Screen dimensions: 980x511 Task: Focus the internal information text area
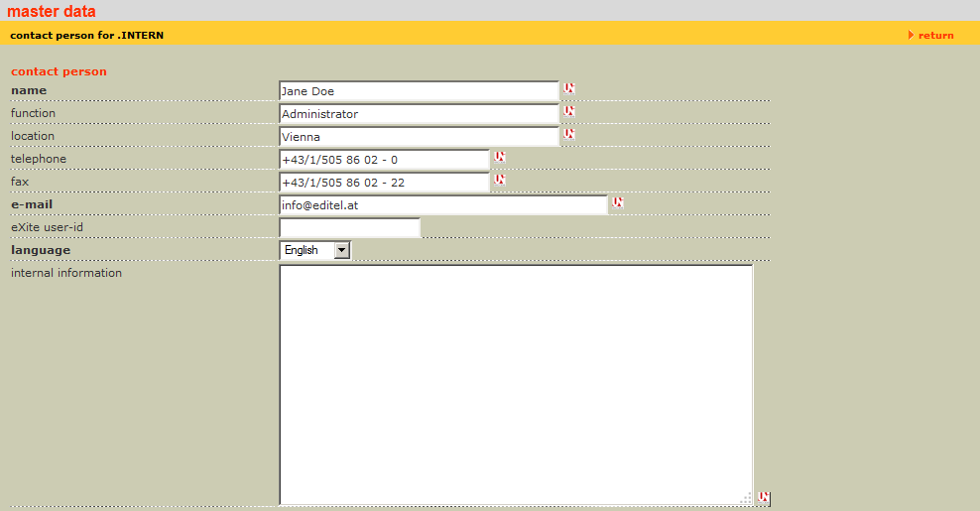click(x=516, y=385)
